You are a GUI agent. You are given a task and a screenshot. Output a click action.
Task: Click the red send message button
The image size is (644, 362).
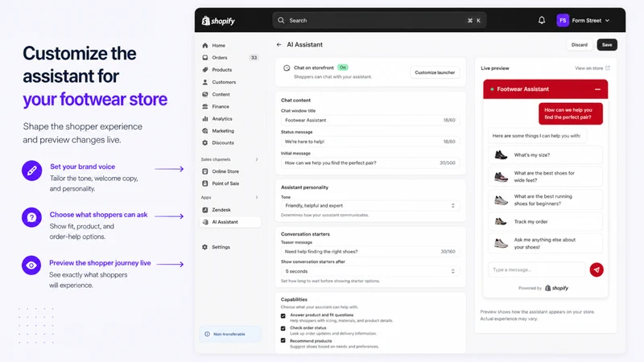(597, 269)
